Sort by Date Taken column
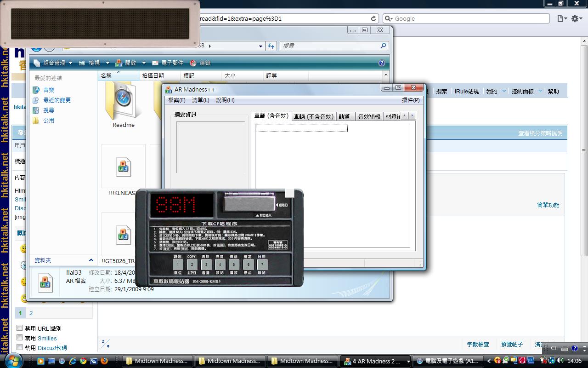Screen dimensions: 588x368 pos(159,75)
